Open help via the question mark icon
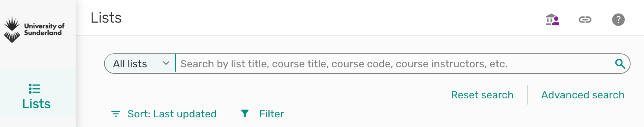This screenshot has height=127, width=644. 618,20
